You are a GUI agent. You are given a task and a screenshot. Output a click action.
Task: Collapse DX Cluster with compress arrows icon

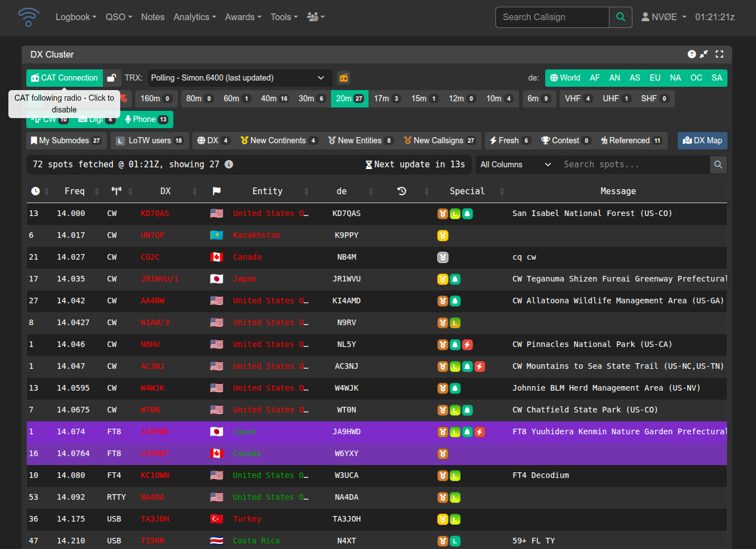point(704,54)
